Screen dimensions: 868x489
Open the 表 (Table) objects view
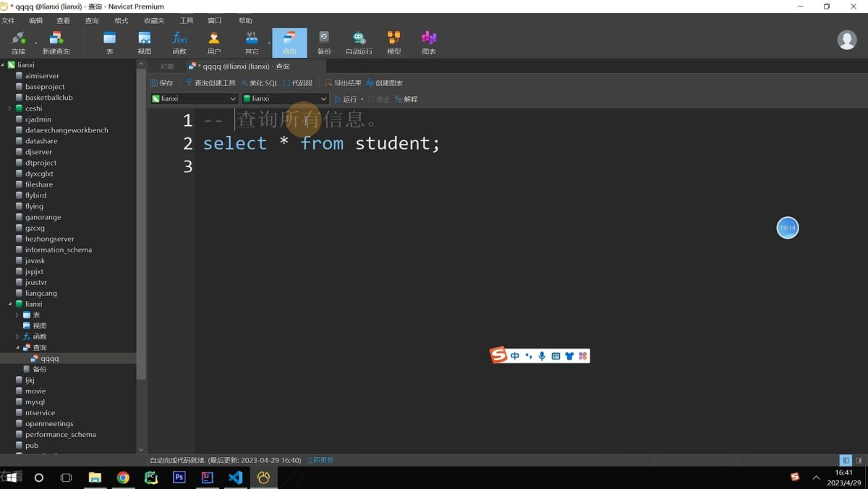(110, 43)
